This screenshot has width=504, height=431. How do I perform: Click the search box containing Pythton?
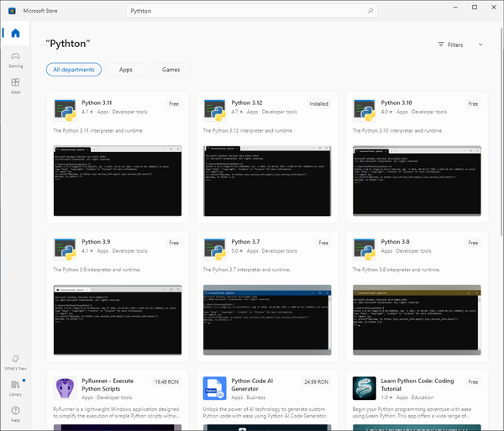coord(252,11)
